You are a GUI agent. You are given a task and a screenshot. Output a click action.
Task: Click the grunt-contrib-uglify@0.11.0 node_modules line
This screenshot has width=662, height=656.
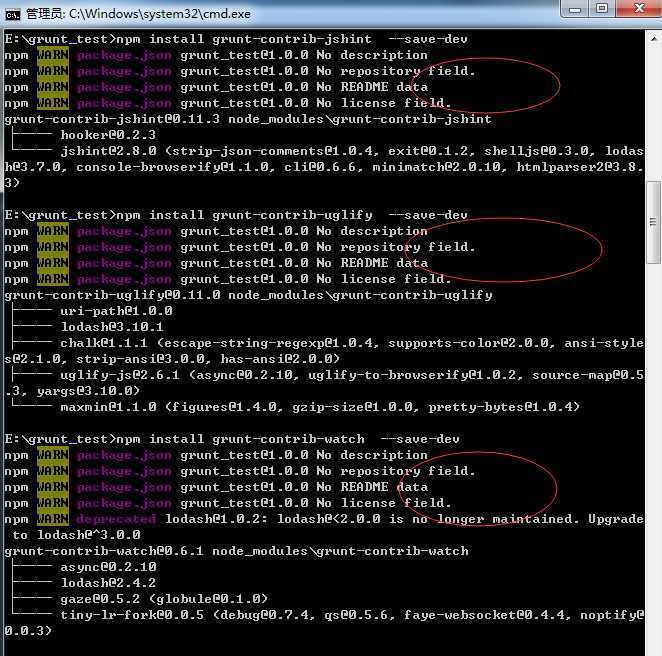(248, 295)
